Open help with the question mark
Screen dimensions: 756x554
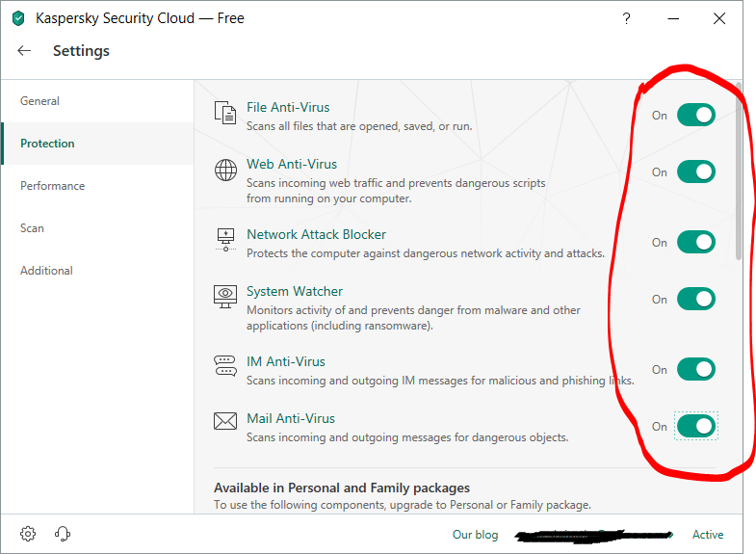[x=627, y=18]
